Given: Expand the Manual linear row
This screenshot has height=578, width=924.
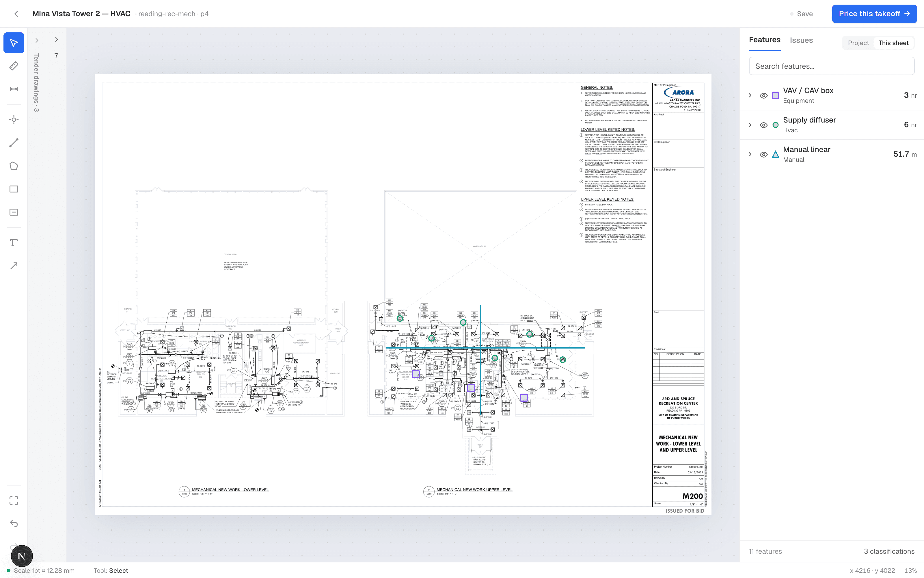Looking at the screenshot, I should (x=750, y=154).
